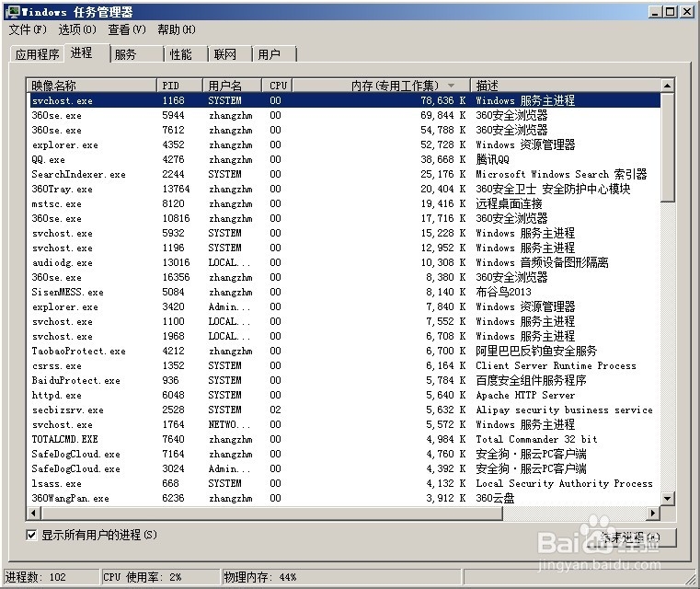Image resolution: width=700 pixels, height=589 pixels.
Task: Select explorer.exe process with PID 3420
Action: [x=345, y=306]
